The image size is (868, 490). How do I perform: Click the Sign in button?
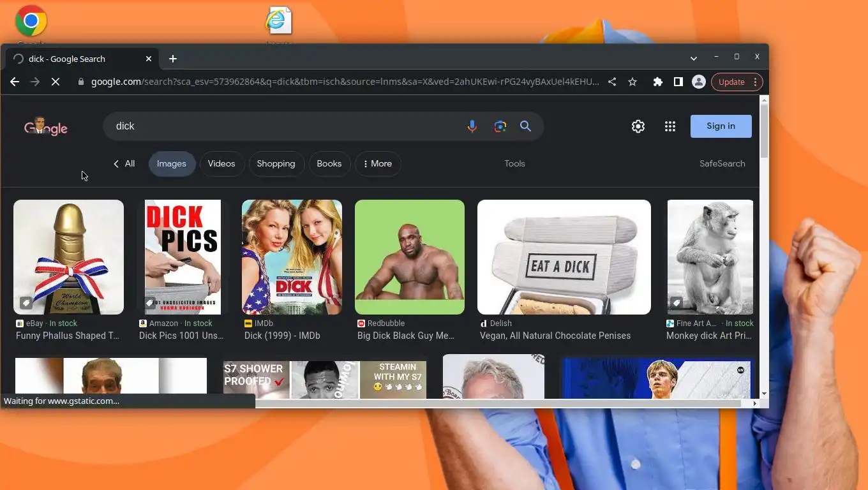[x=721, y=126]
